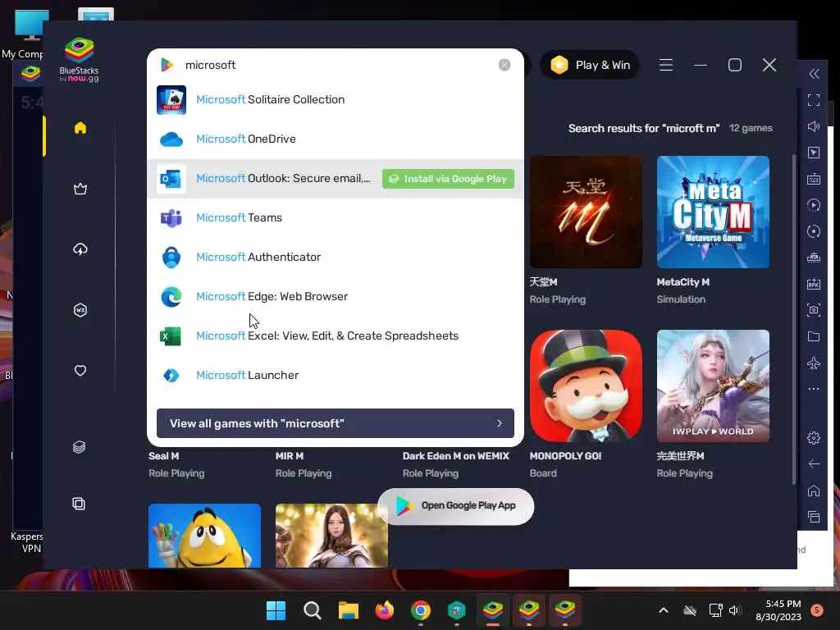Click the macro play circle toolbar icon

click(814, 205)
